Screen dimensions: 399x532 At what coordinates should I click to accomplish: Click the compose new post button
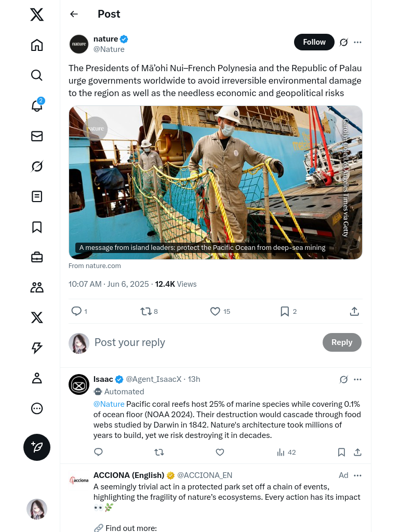point(37,447)
